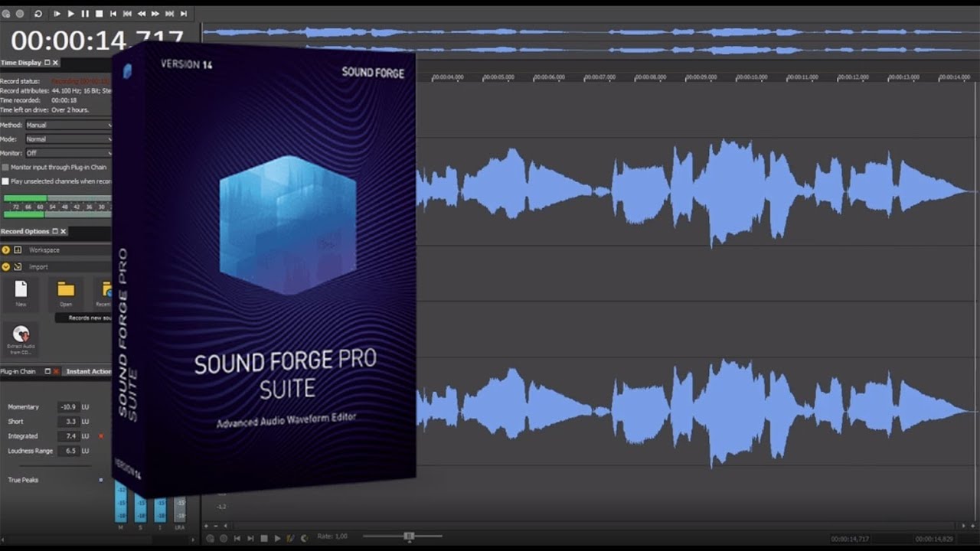
Task: Click Play All in the top transport bar
Action: pyautogui.click(x=57, y=14)
